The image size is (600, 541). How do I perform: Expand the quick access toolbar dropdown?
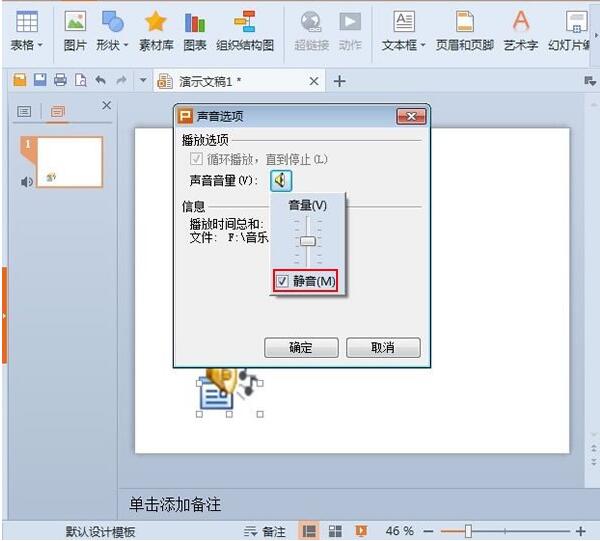pyautogui.click(x=143, y=80)
